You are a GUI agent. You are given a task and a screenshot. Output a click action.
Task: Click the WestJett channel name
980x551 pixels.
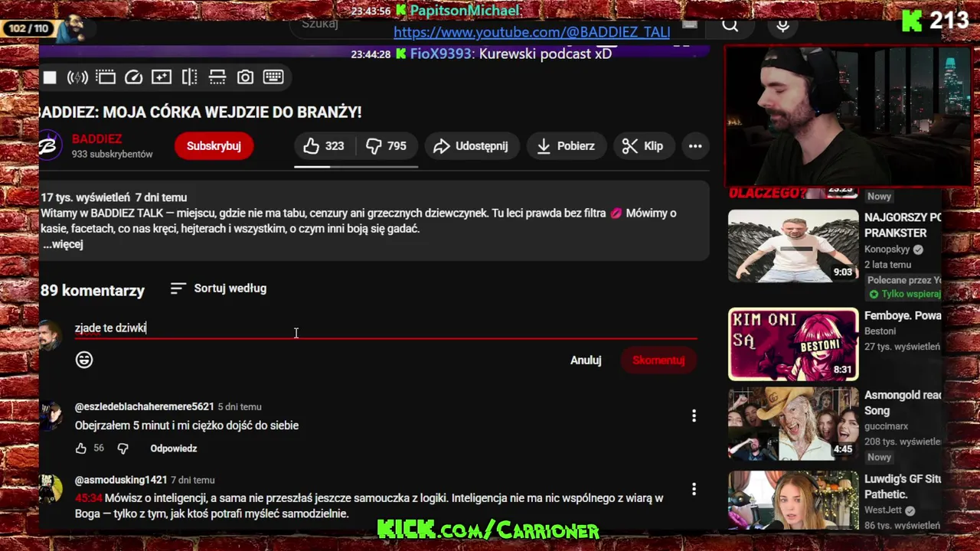[883, 510]
